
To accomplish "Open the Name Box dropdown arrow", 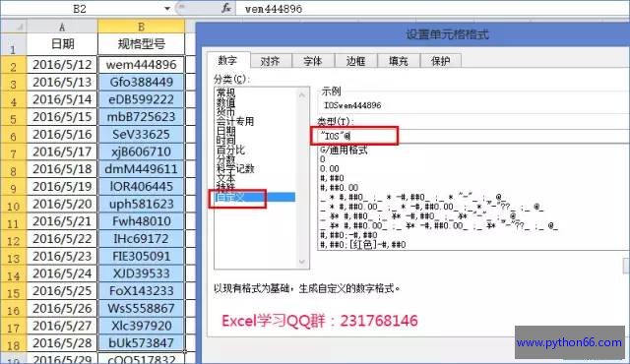I will point(167,9).
